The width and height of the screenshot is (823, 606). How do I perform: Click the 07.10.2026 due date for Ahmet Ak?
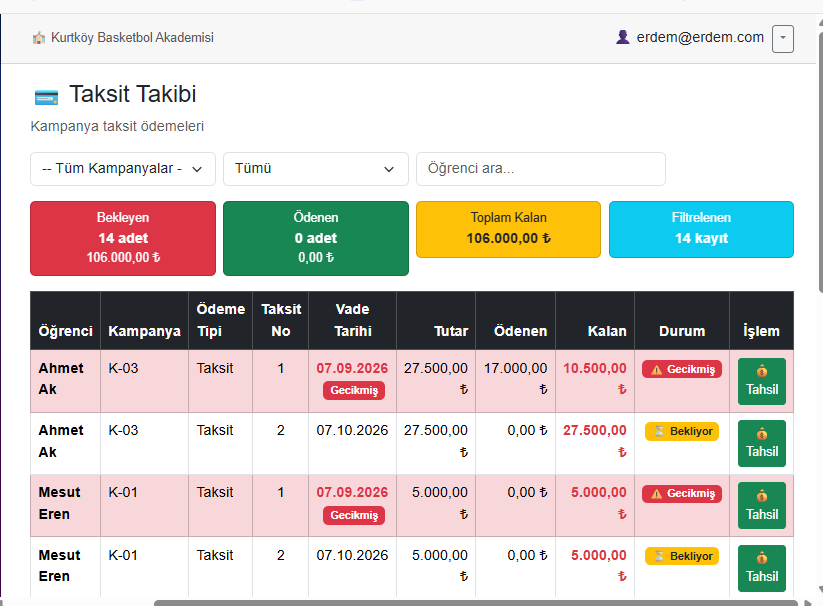click(x=352, y=430)
